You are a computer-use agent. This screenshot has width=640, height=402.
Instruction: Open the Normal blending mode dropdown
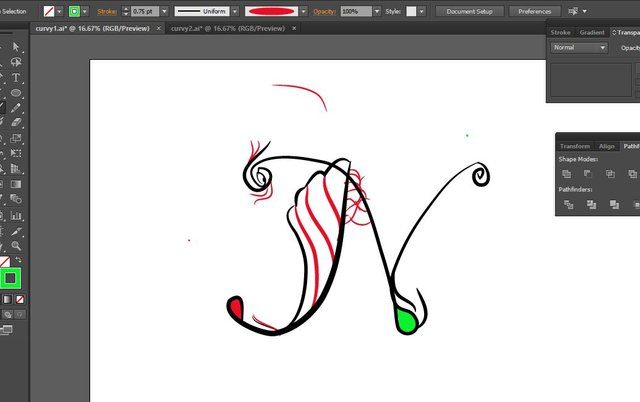pos(579,48)
